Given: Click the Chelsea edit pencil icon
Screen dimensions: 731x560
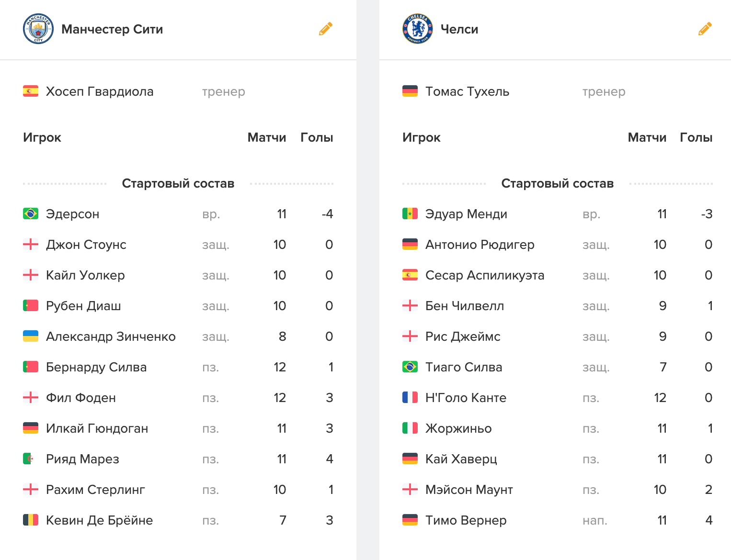Looking at the screenshot, I should 705,29.
